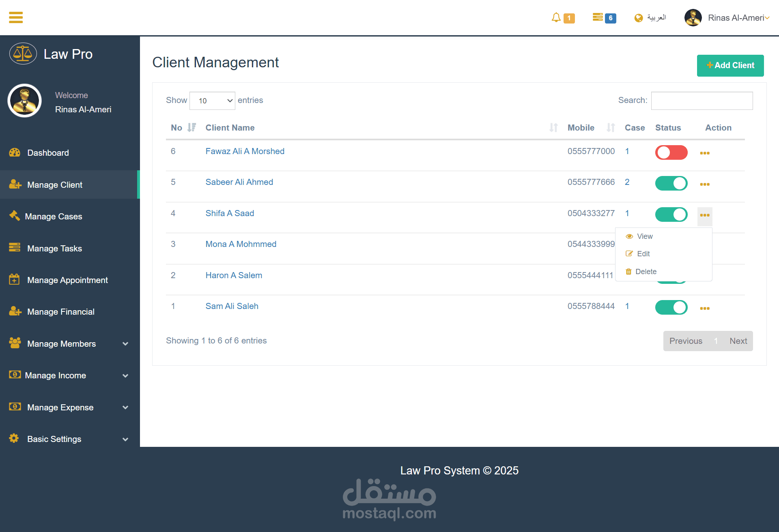Toggle status switch for Shifa A Saad

click(x=671, y=215)
